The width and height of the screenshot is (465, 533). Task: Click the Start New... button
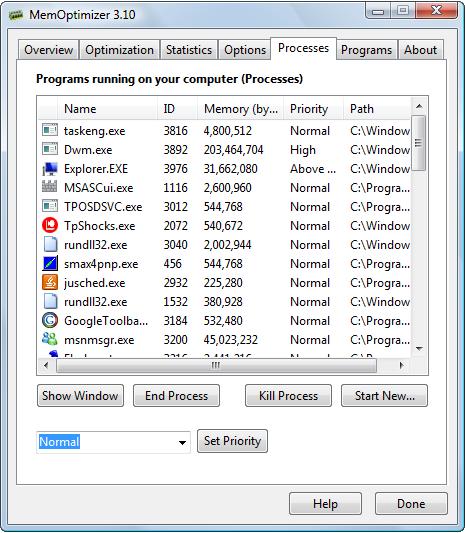point(384,396)
